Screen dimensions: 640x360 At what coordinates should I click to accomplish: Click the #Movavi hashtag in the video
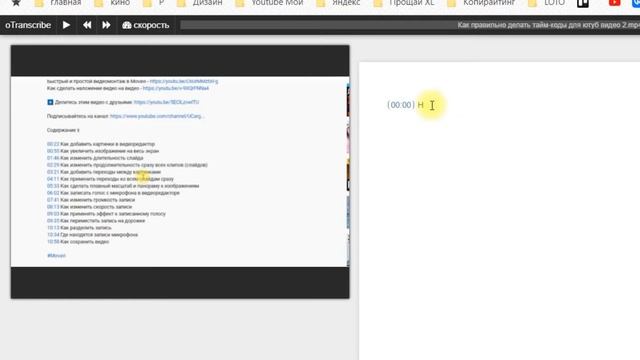click(56, 256)
